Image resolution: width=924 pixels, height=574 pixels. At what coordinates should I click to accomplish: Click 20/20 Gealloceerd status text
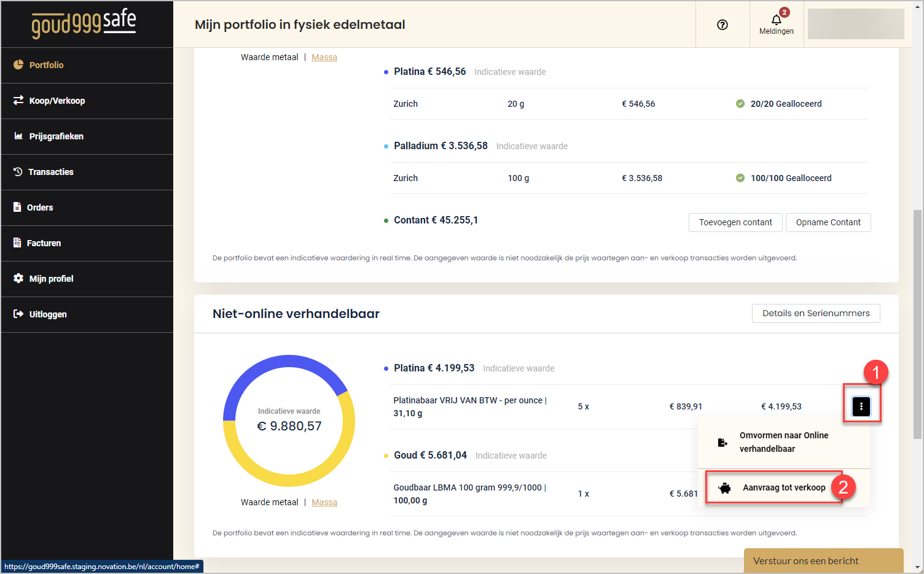tap(786, 104)
